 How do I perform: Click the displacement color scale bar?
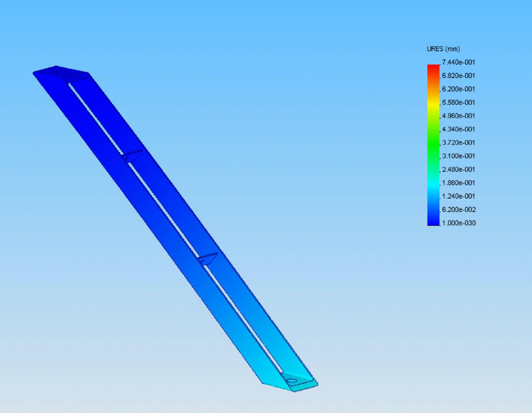click(x=433, y=145)
